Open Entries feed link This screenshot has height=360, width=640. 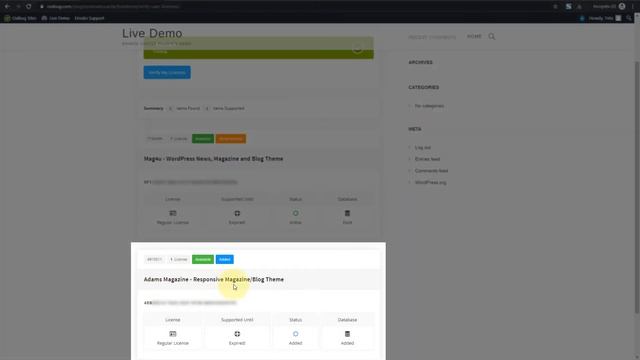pyautogui.click(x=427, y=159)
